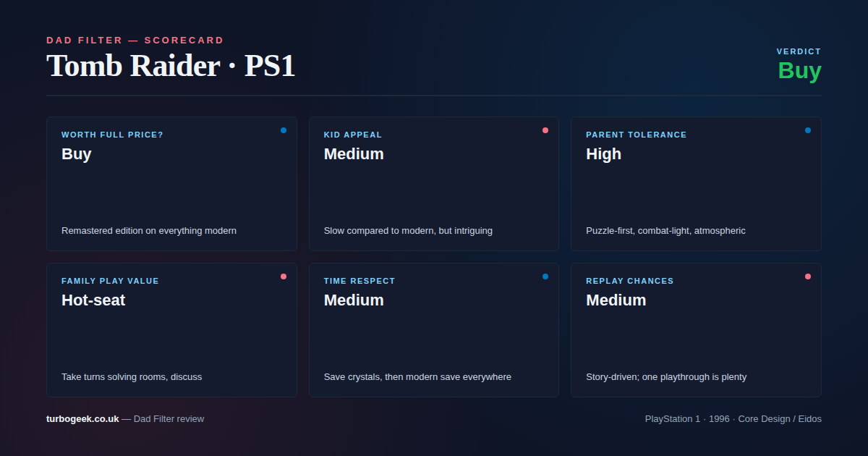Click the pink dot on Kid Appeal card
Screen dimensions: 868x456
tap(545, 130)
